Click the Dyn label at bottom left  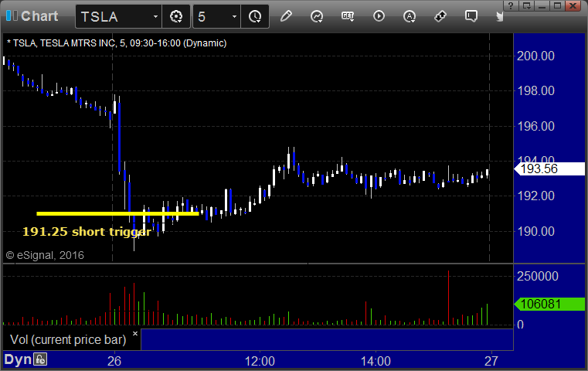[18, 359]
